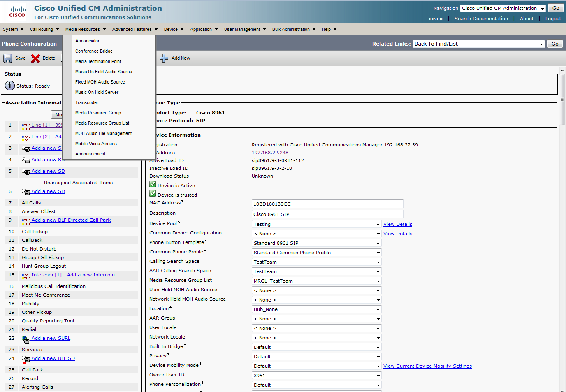The height and width of the screenshot is (392, 566).
Task: Click the Add a new SURL globe icon
Action: tap(26, 339)
